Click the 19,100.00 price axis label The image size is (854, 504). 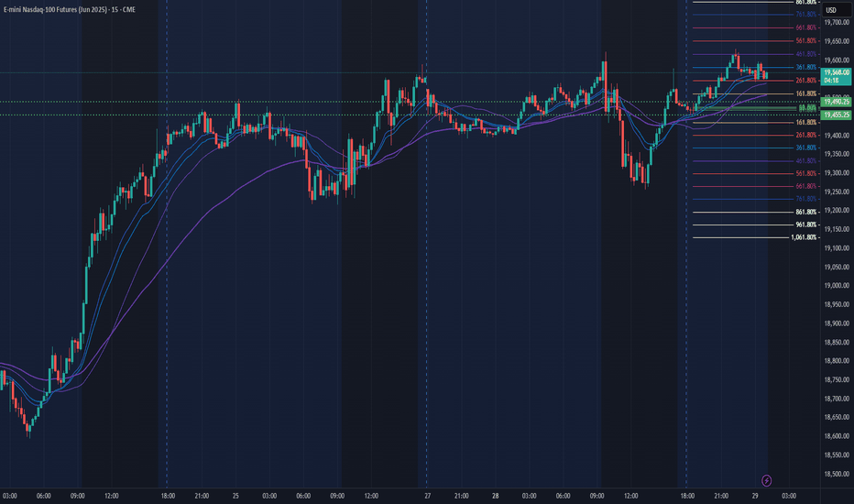(837, 248)
